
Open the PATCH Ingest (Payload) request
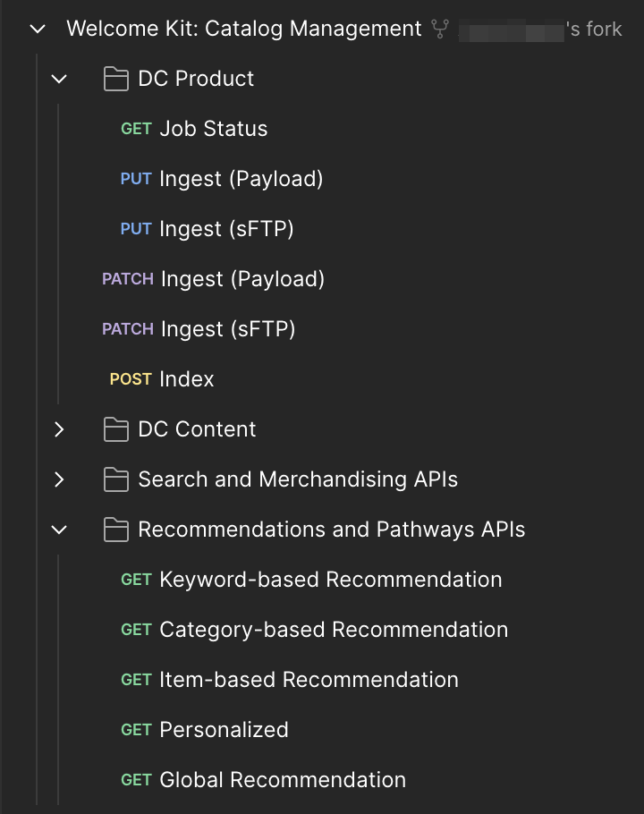coord(241,279)
